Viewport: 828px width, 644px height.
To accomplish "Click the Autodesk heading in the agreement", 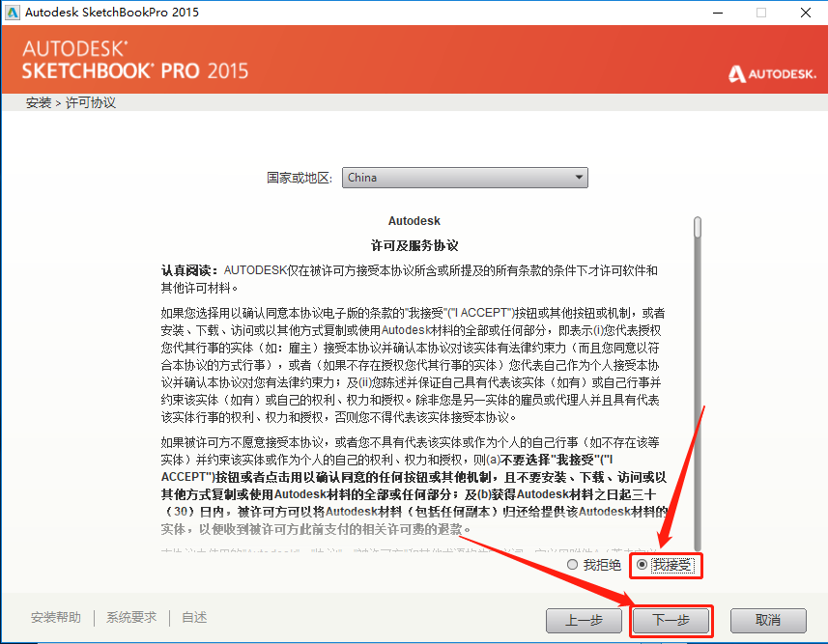I will click(x=414, y=221).
